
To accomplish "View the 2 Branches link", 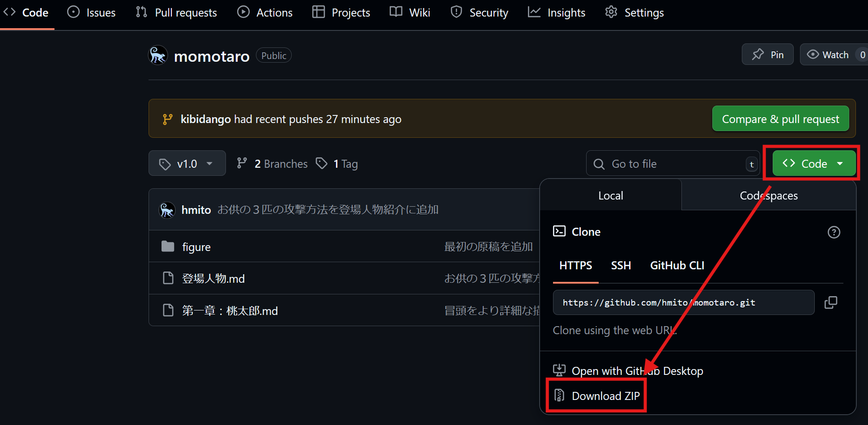I will [x=272, y=164].
